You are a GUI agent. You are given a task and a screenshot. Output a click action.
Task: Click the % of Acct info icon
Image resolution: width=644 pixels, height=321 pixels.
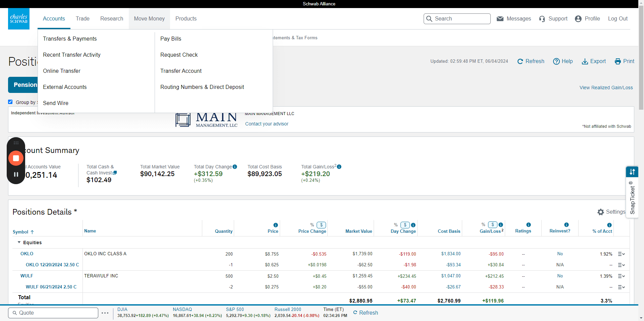(x=609, y=225)
